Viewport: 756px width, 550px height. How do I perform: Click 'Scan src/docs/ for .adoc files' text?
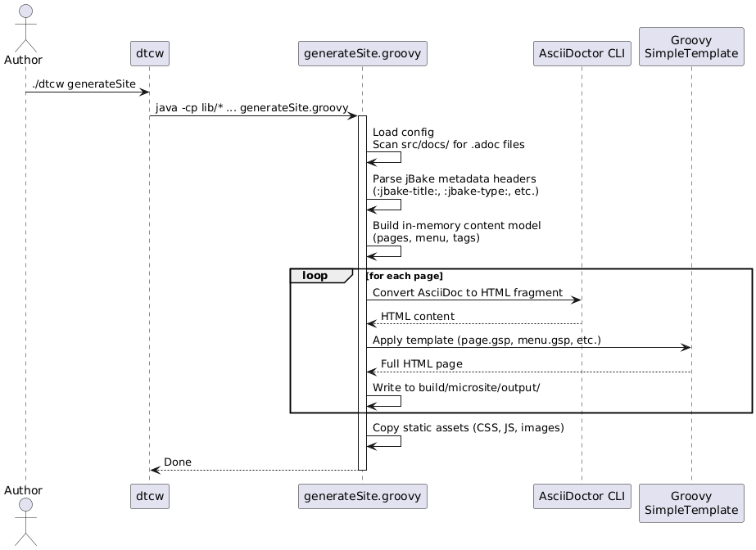click(x=448, y=145)
